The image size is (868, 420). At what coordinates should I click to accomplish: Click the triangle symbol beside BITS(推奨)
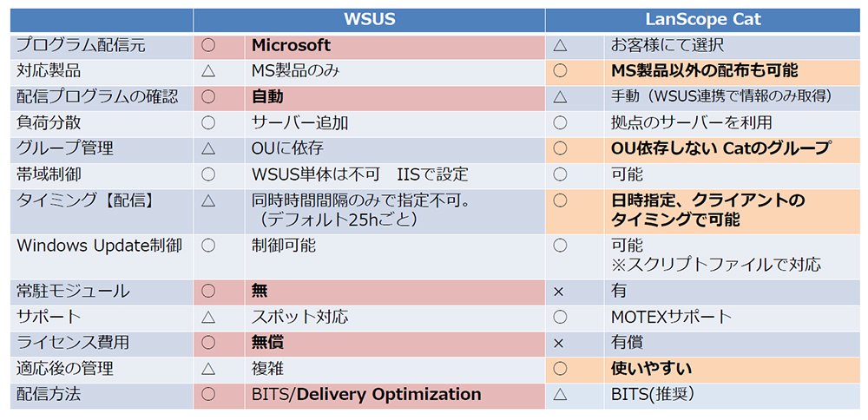tap(560, 394)
